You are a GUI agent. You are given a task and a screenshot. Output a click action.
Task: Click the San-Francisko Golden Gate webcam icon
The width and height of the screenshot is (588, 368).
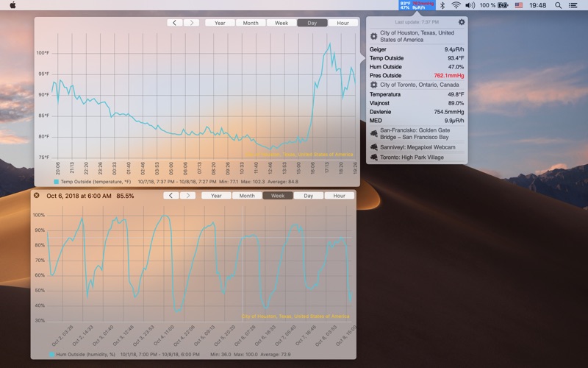(373, 134)
